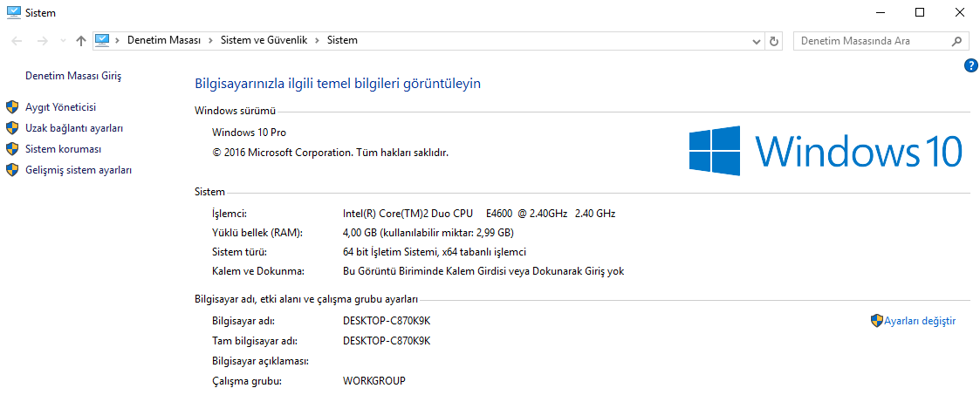This screenshot has width=980, height=395.
Task: Select Sistem ve Güvenlik breadcrumb
Action: [x=264, y=40]
